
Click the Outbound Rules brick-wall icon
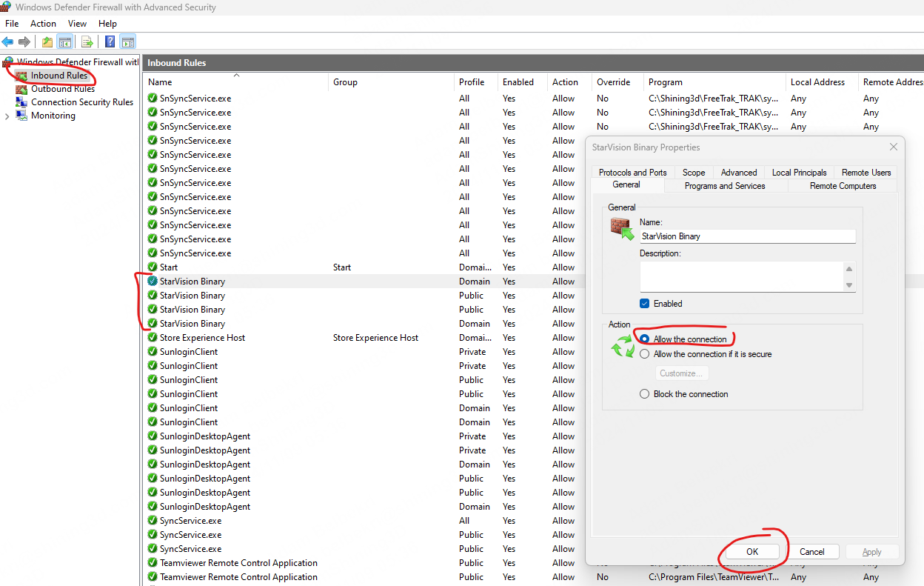(21, 89)
